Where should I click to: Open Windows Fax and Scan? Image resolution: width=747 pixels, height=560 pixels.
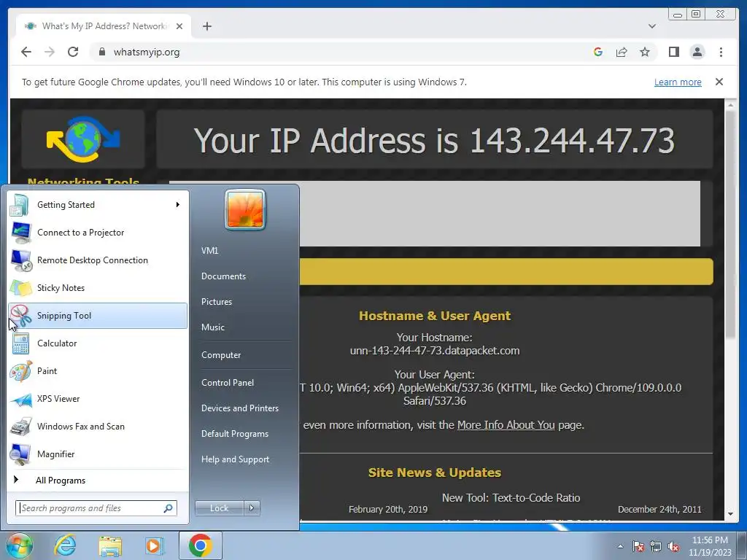[98, 426]
